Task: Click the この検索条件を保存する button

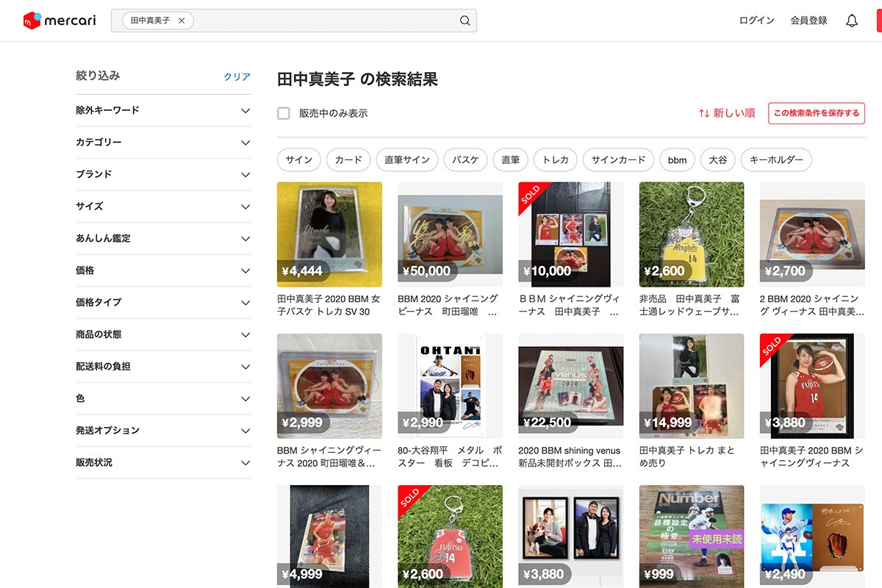Action: pyautogui.click(x=816, y=113)
